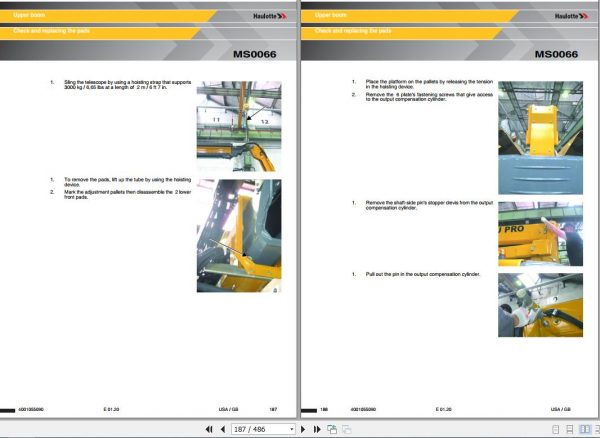This screenshot has height=438, width=600.
Task: Click 'Remove the 4 plate's fastening screws' step
Action: click(429, 97)
